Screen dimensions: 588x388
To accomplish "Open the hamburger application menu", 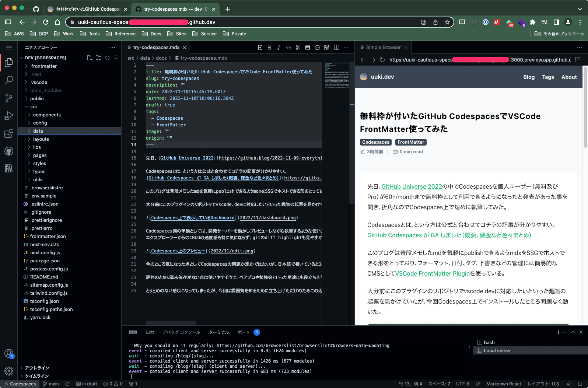I will tap(9, 48).
